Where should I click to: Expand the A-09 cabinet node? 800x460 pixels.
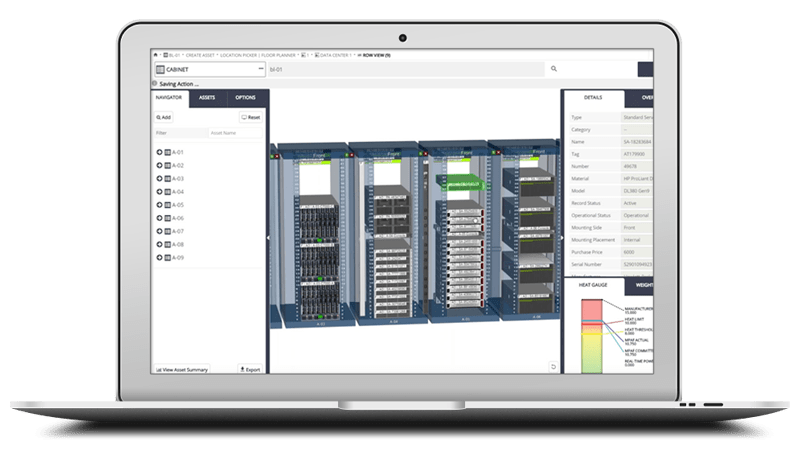click(159, 257)
